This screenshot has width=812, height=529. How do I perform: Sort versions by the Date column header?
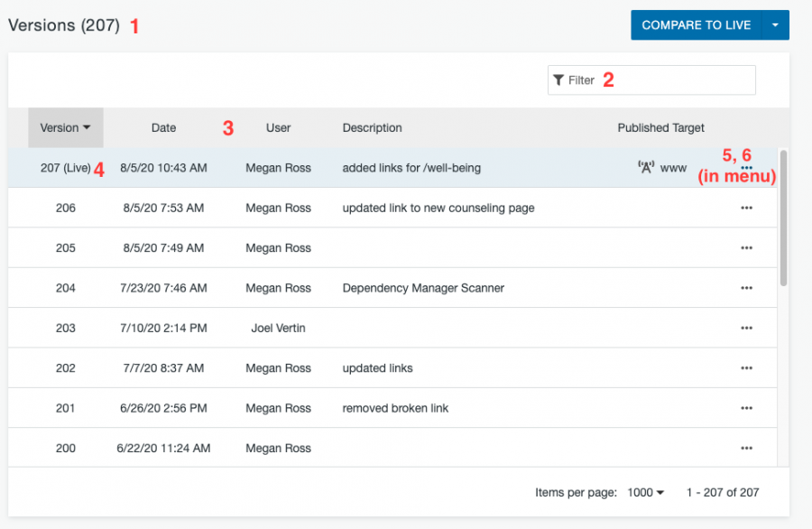pyautogui.click(x=163, y=127)
